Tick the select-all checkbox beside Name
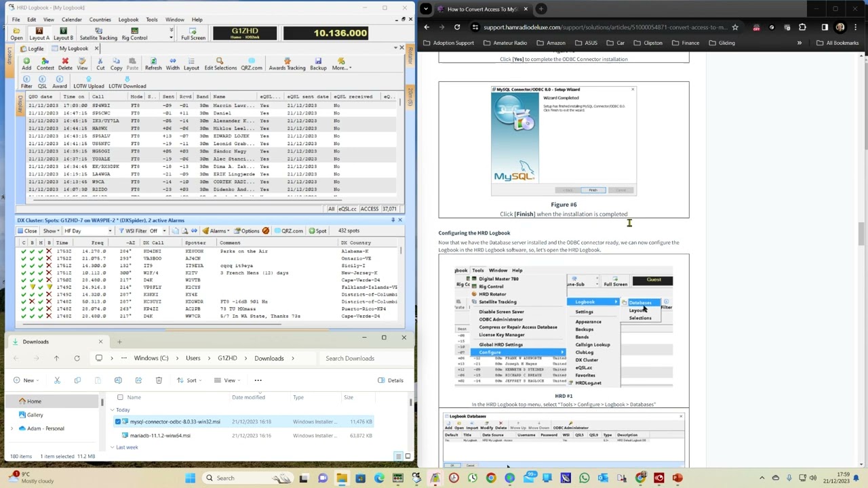 point(120,397)
